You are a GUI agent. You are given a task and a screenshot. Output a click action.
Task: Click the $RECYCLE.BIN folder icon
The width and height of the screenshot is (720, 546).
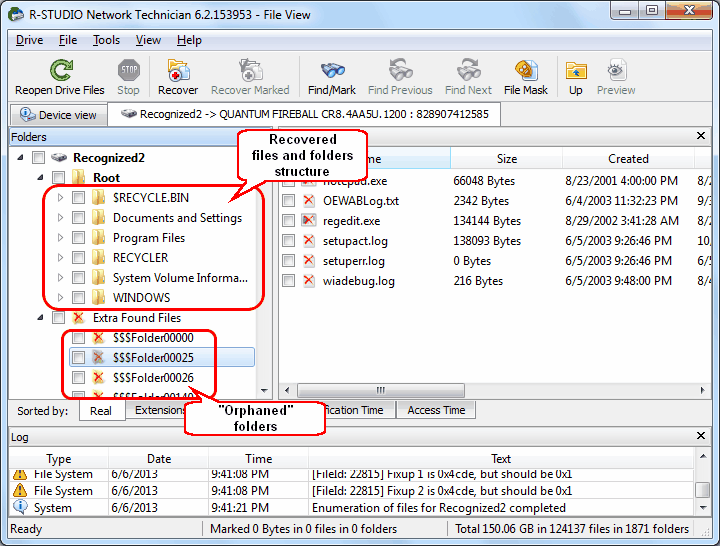[99, 197]
